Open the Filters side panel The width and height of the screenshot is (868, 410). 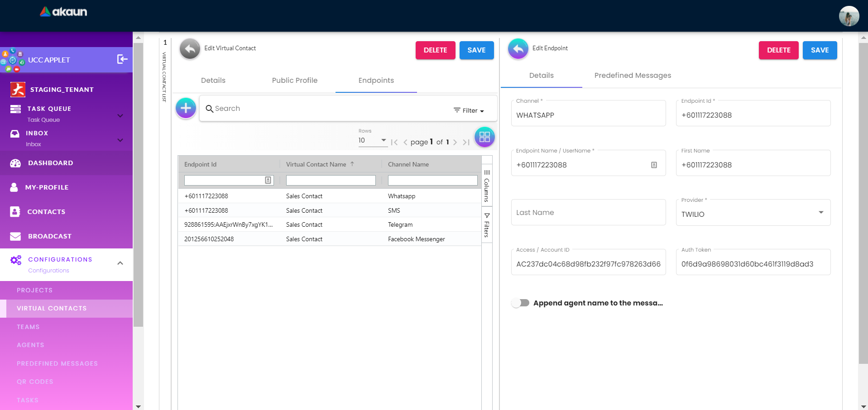tap(487, 225)
